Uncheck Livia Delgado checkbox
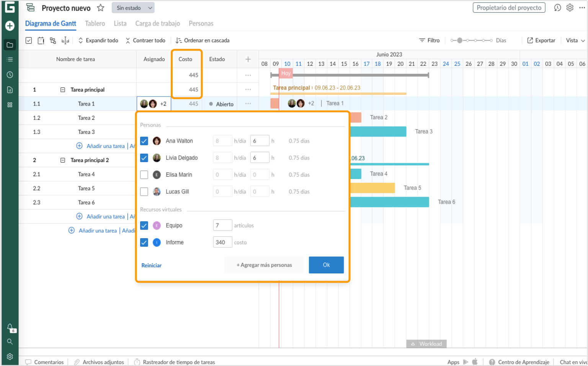Screen dimensions: 588x366 [144, 158]
